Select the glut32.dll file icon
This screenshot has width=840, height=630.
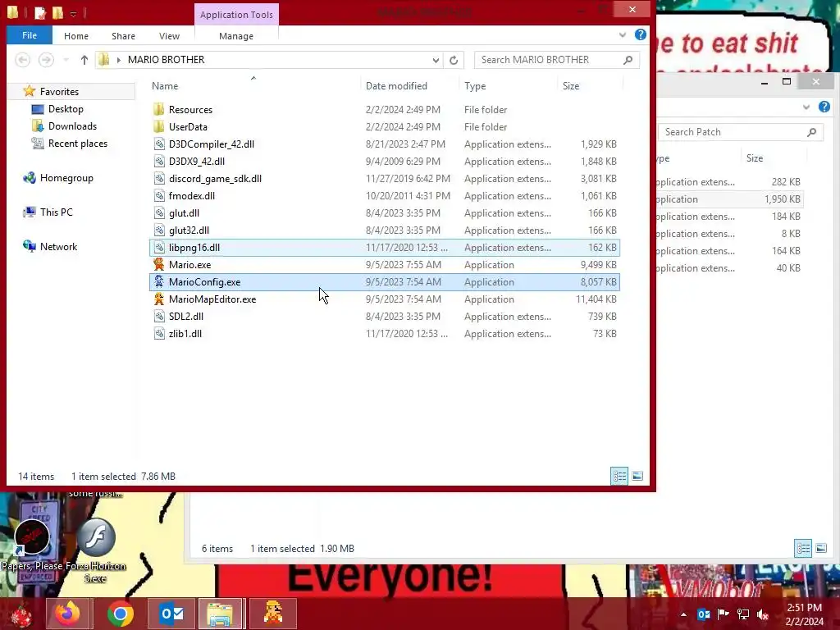pyautogui.click(x=159, y=230)
